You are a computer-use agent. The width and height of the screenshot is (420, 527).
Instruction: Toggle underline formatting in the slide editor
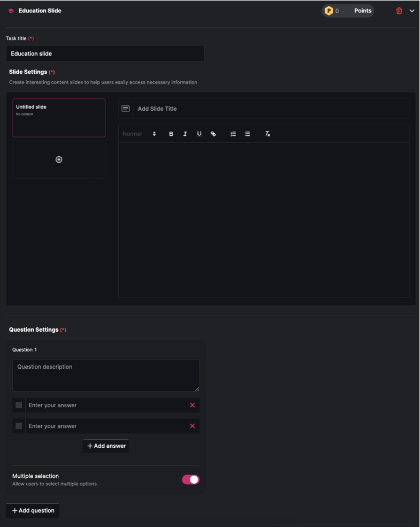pos(199,134)
